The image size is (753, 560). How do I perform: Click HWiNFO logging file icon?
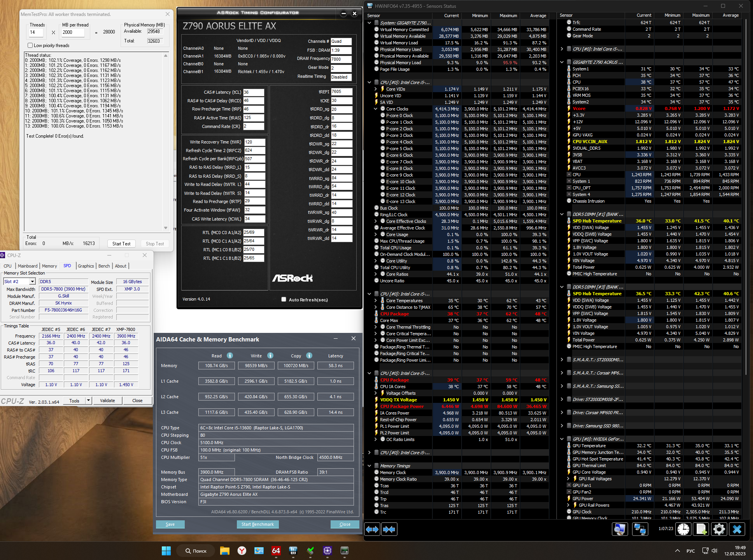701,529
